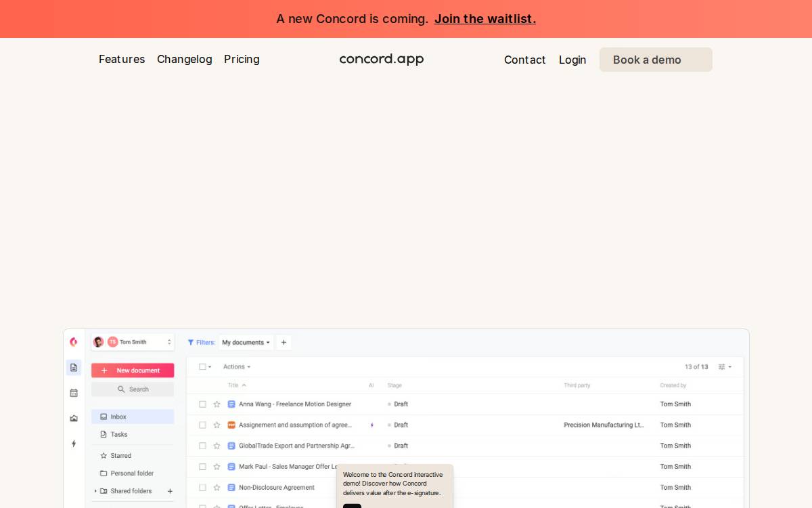
Task: Open the Tom Smith account switcher
Action: (133, 342)
